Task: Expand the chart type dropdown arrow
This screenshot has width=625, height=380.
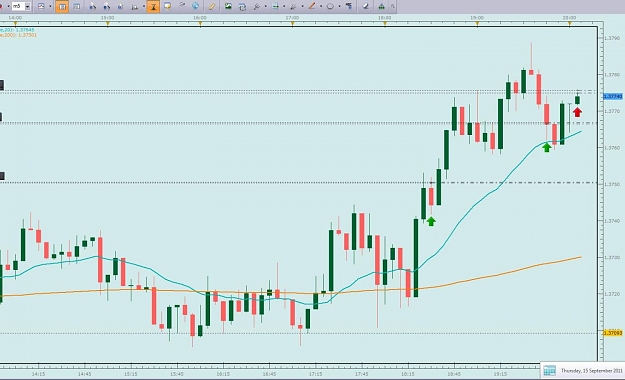Action: 50,6
